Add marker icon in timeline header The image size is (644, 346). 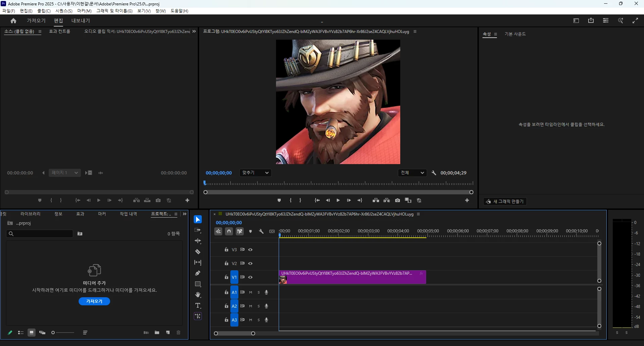click(x=250, y=231)
